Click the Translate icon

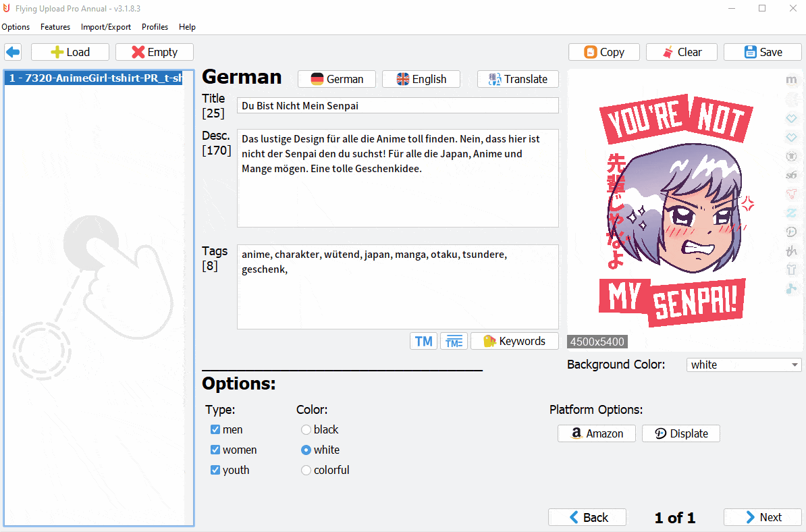495,79
